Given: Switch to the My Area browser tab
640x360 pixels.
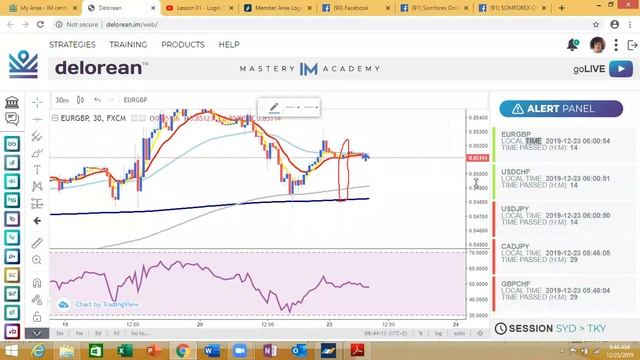Looking at the screenshot, I should coord(42,8).
